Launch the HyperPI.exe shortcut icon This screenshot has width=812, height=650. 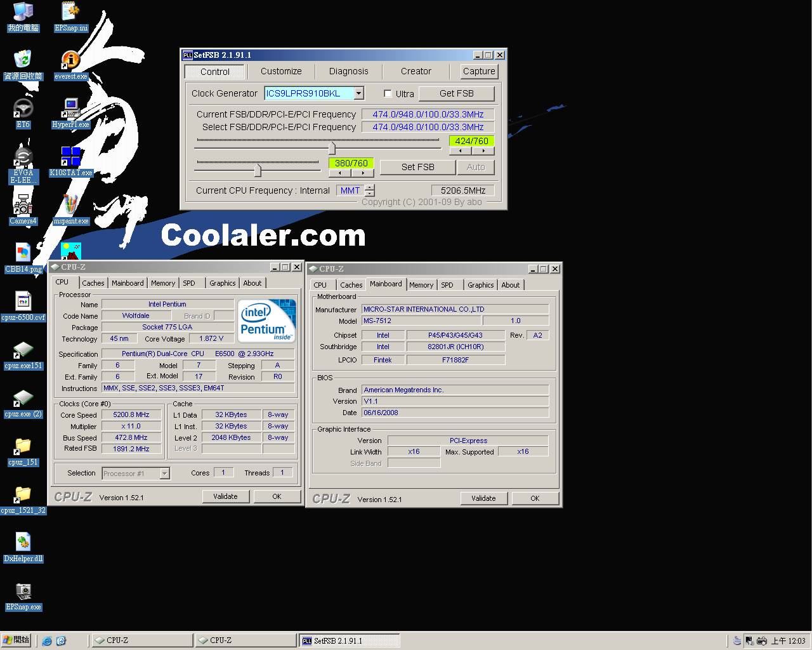click(71, 114)
